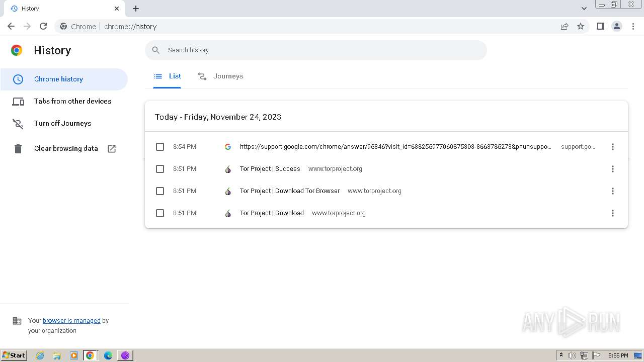Follow the browser is managed link
The width and height of the screenshot is (644, 362).
pyautogui.click(x=71, y=320)
